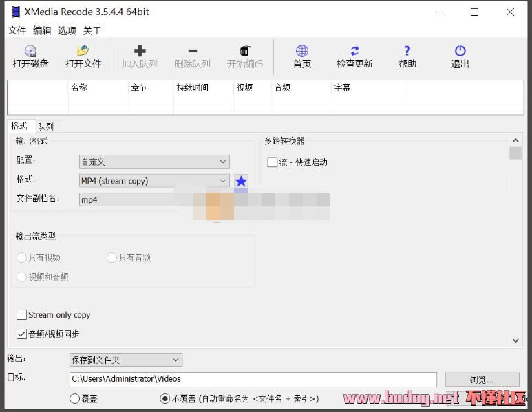The height and width of the screenshot is (412, 532).
Task: Click the 目标 path field with C:\Users\Administrator\Videos
Action: click(x=253, y=379)
